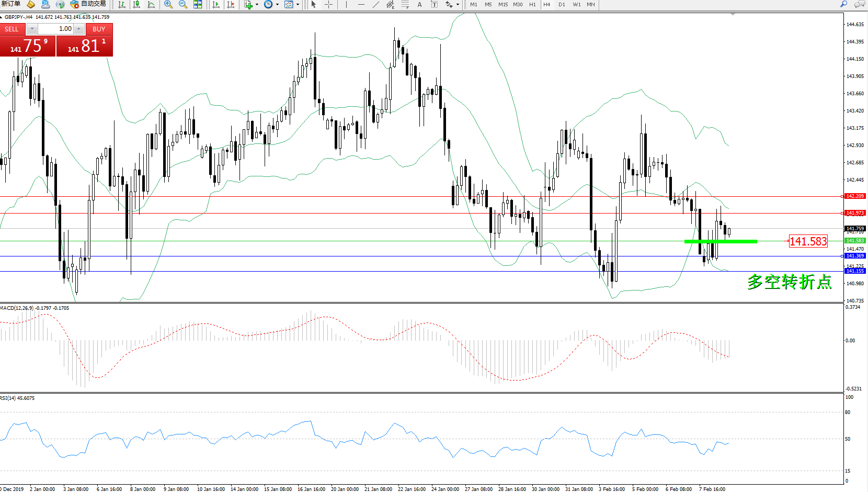Select the trendline drawing tool
868x492 pixels.
click(375, 4)
